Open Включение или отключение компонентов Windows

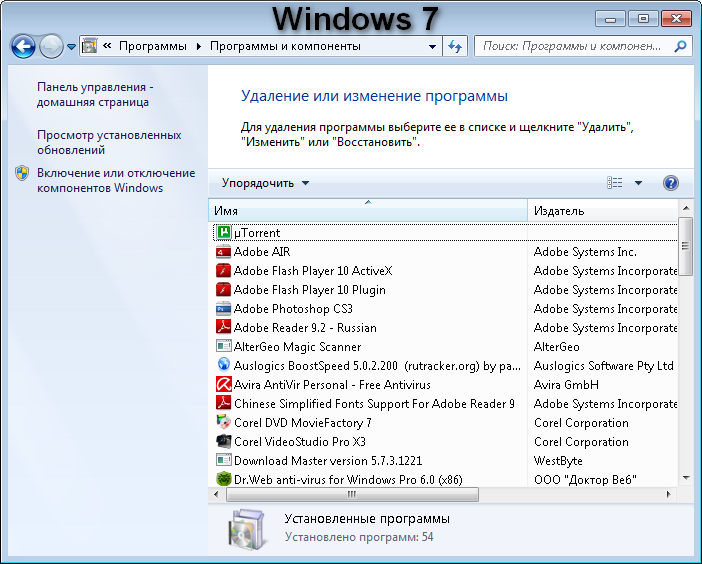(x=101, y=180)
